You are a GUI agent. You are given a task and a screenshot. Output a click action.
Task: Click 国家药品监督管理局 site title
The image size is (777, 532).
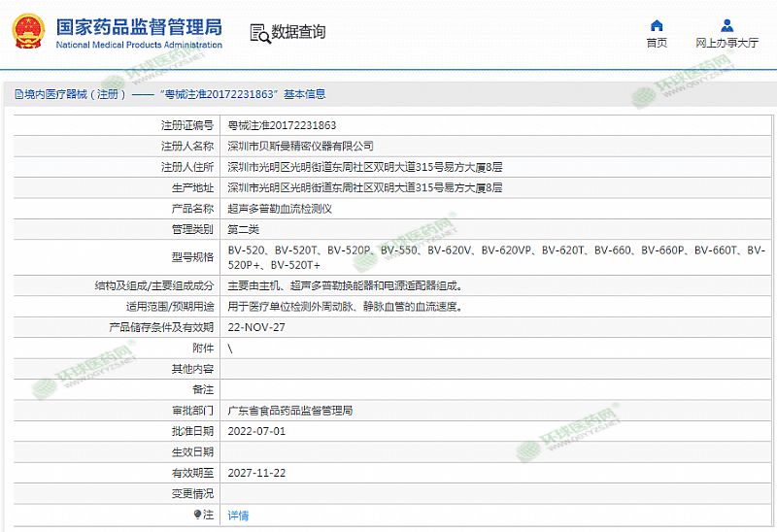(x=139, y=25)
